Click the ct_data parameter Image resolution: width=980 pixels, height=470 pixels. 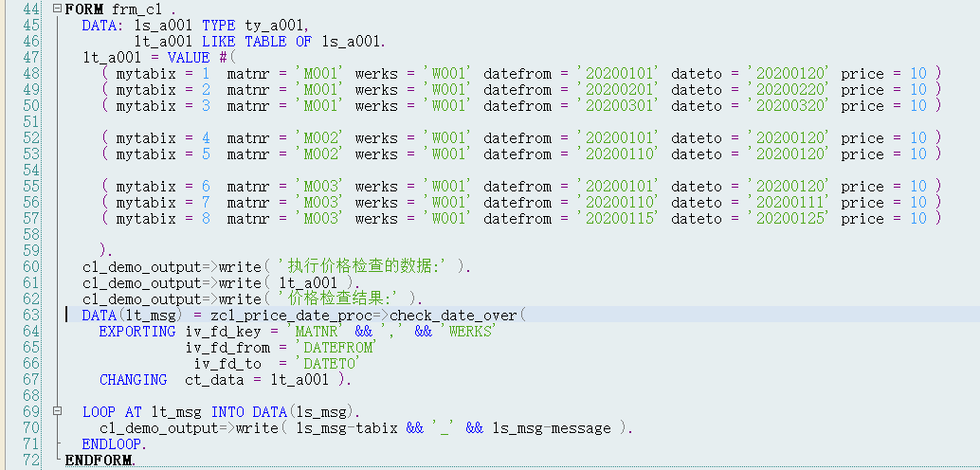(x=214, y=380)
